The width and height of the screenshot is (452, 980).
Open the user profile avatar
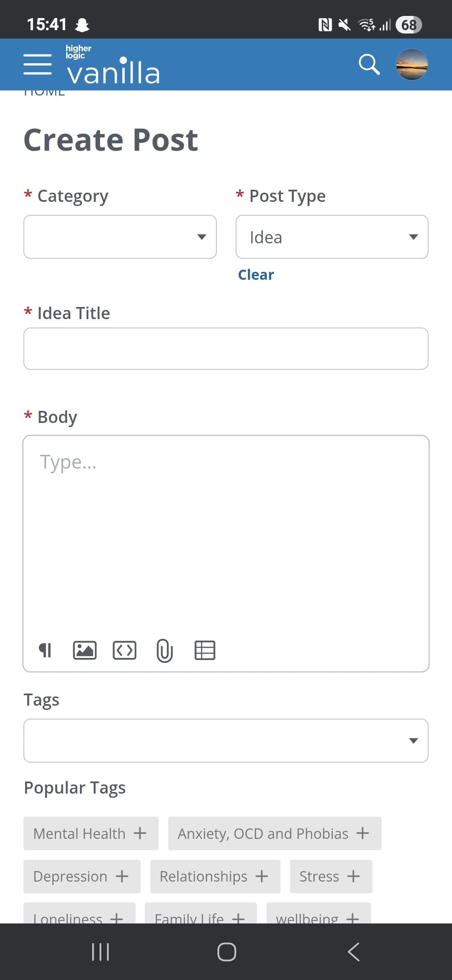point(412,64)
